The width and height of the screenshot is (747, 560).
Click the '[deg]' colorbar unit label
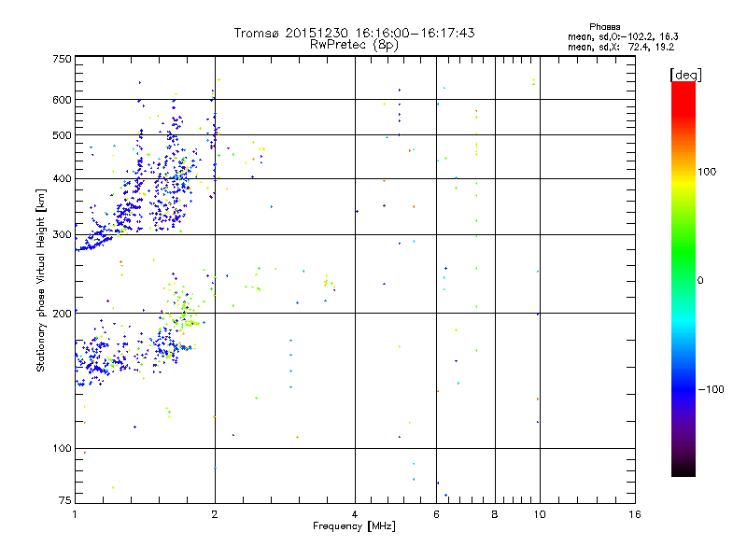click(x=685, y=75)
